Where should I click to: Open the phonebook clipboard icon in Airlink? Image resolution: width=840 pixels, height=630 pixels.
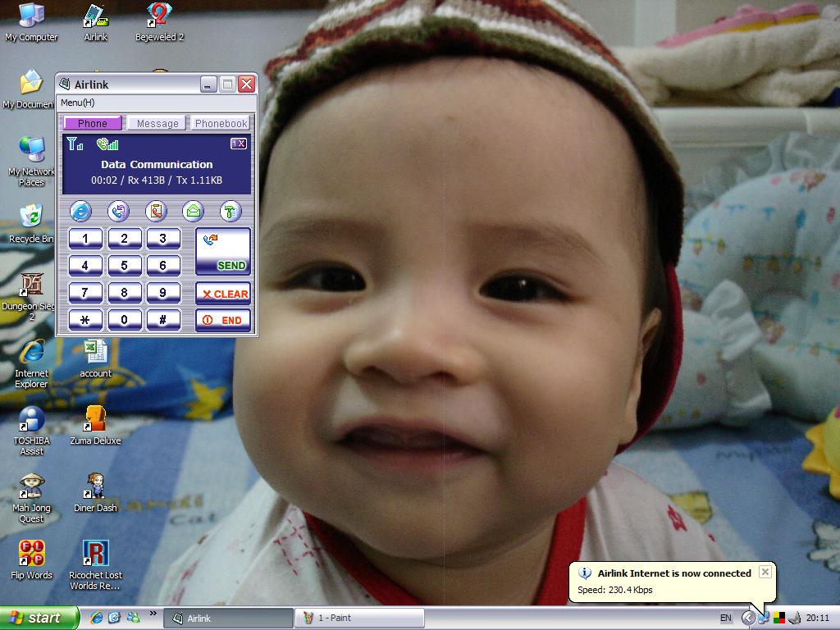pyautogui.click(x=156, y=212)
